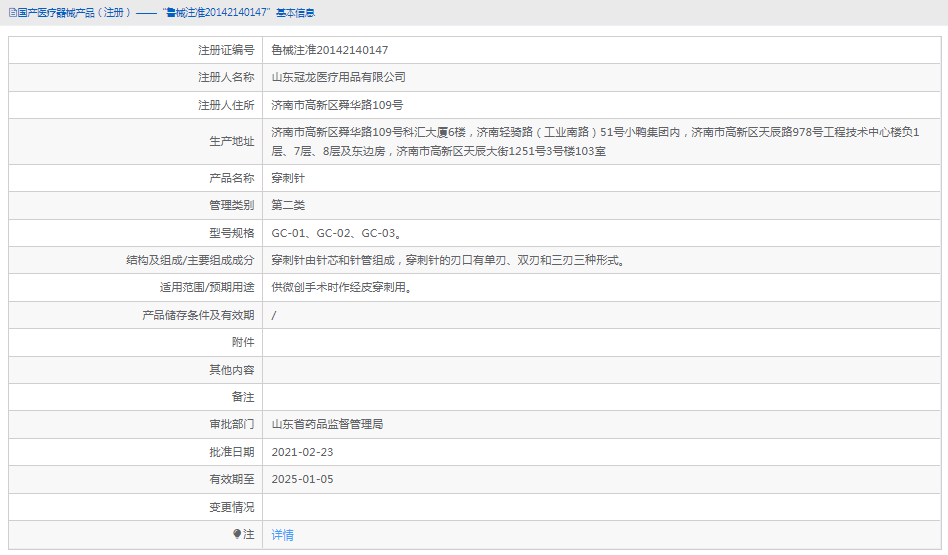Select expiry date 2025-01-05
This screenshot has height=555, width=948.
click(x=302, y=479)
